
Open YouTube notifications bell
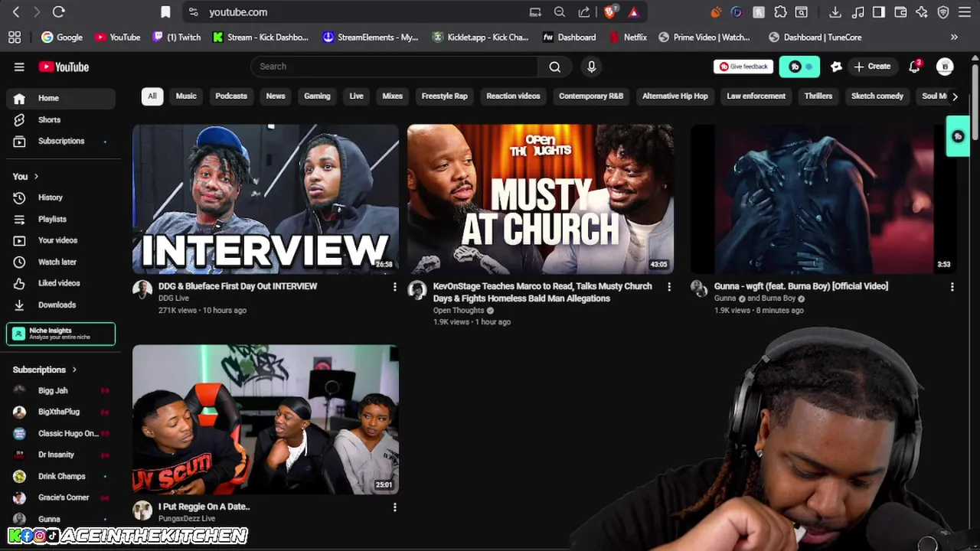point(914,67)
